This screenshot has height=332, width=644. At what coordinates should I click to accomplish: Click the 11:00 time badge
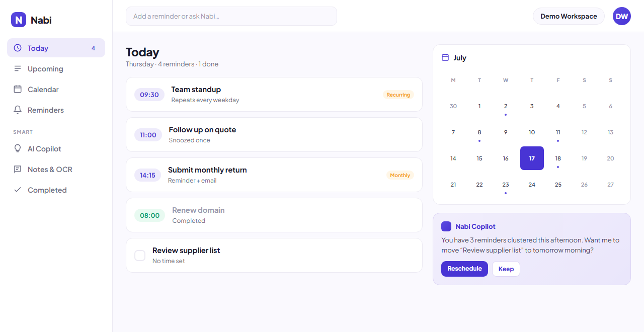[148, 135]
